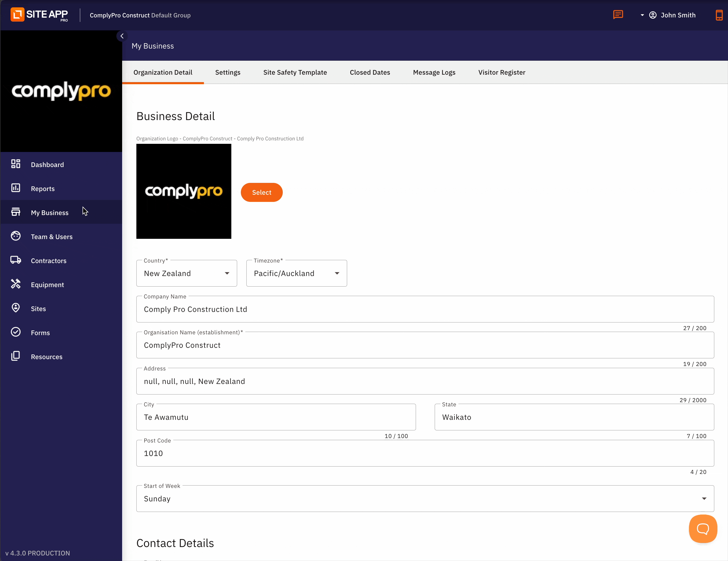Click into the Company Name field
The width and height of the screenshot is (728, 561).
click(x=425, y=309)
